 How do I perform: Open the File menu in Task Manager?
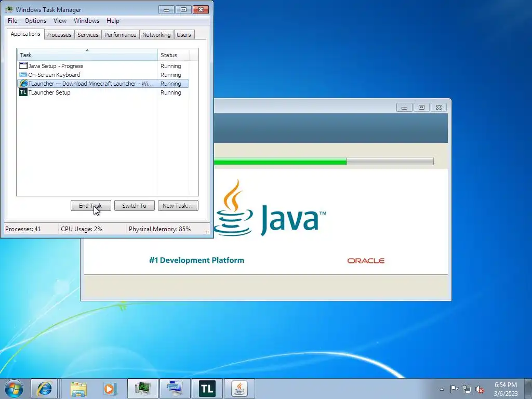click(12, 21)
